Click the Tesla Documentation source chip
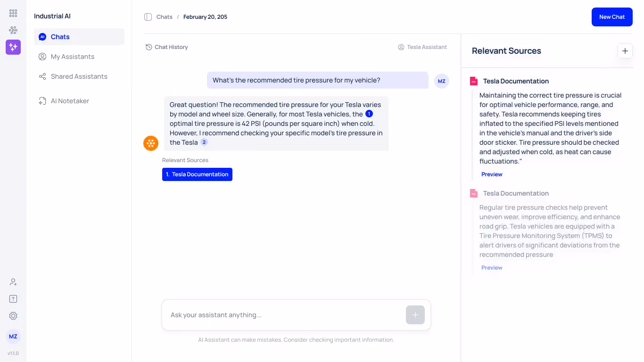 (x=197, y=174)
